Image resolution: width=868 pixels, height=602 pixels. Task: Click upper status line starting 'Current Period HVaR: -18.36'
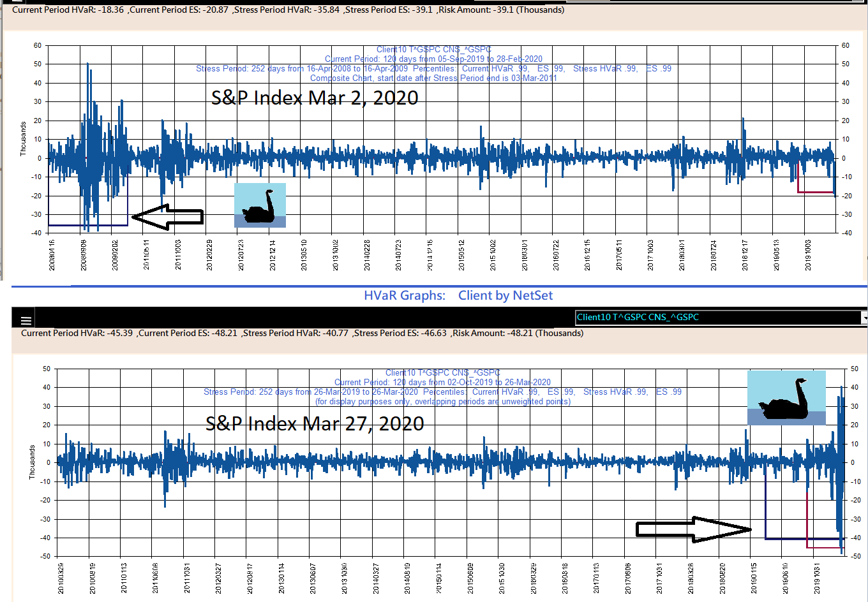pos(288,10)
